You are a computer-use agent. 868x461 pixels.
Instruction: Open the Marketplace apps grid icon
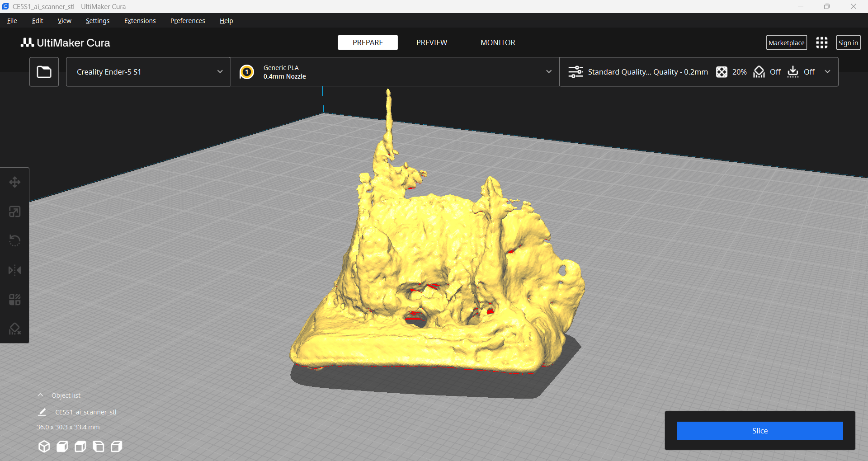(821, 42)
